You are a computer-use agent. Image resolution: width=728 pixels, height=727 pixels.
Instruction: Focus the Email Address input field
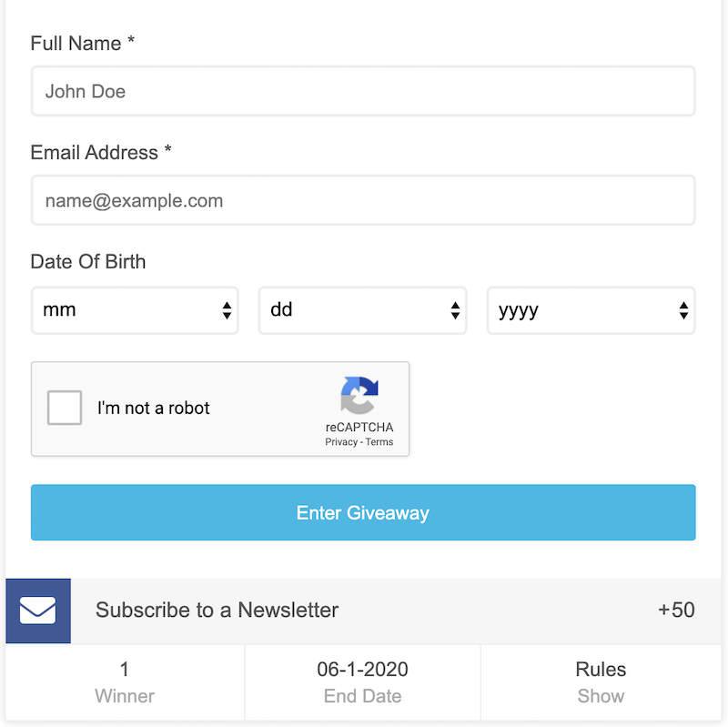click(363, 200)
